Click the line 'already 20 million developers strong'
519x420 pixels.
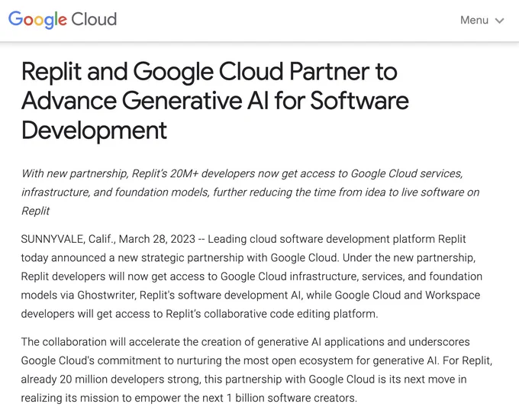click(x=243, y=380)
